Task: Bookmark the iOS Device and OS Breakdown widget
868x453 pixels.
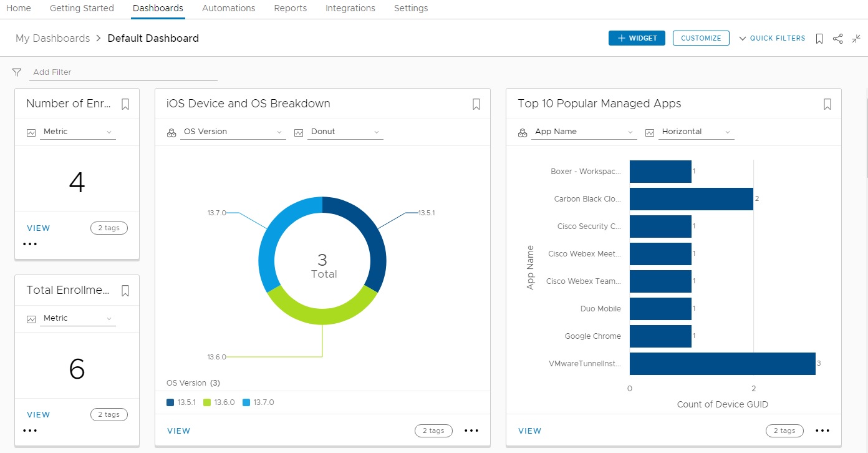Action: coord(476,104)
